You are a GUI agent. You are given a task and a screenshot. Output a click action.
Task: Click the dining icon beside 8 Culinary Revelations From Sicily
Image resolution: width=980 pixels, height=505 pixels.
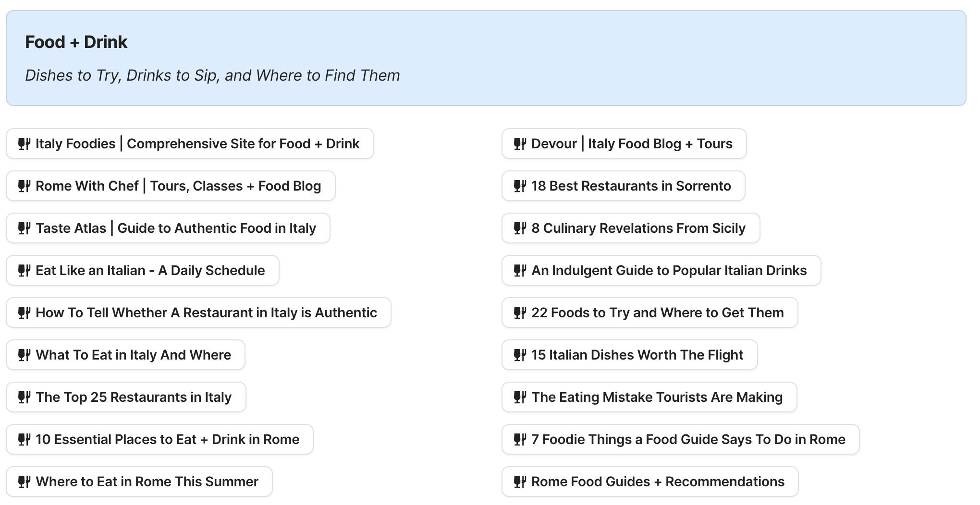(520, 228)
